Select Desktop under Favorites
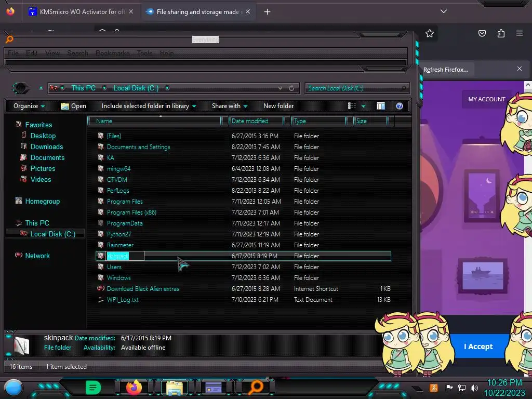The width and height of the screenshot is (532, 399). click(43, 136)
